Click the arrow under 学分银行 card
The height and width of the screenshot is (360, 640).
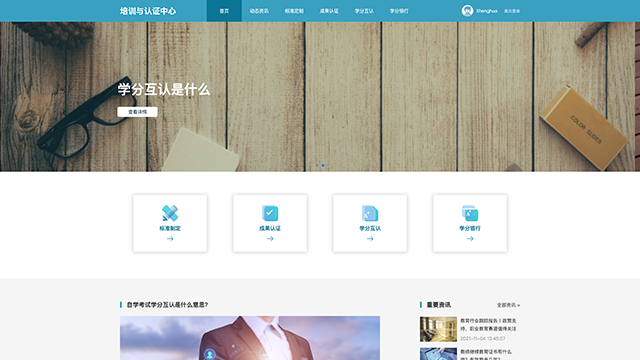470,239
